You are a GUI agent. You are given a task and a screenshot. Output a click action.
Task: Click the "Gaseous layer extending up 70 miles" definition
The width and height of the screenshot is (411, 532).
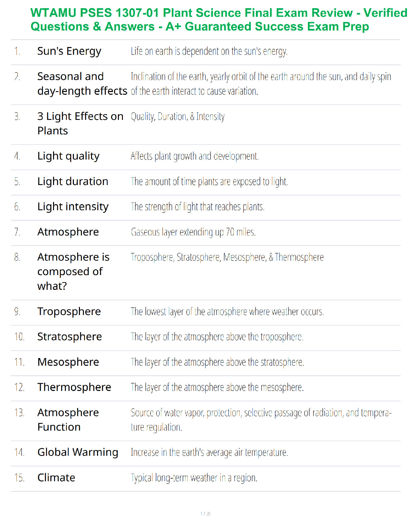click(193, 232)
